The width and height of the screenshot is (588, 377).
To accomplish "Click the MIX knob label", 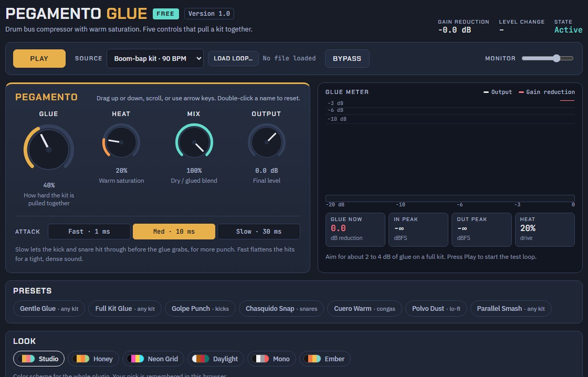I will [x=194, y=114].
